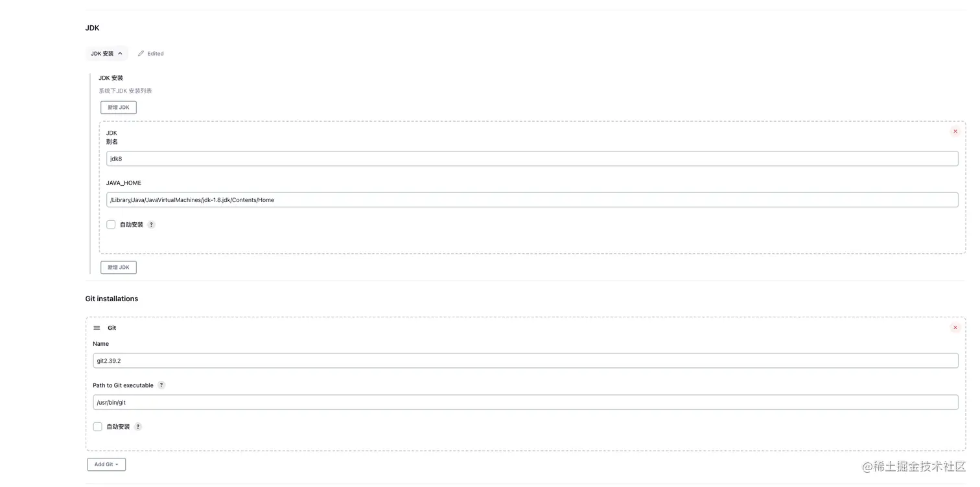The image size is (980, 487).
Task: Collapse the JDK 安装 section
Action: (106, 54)
